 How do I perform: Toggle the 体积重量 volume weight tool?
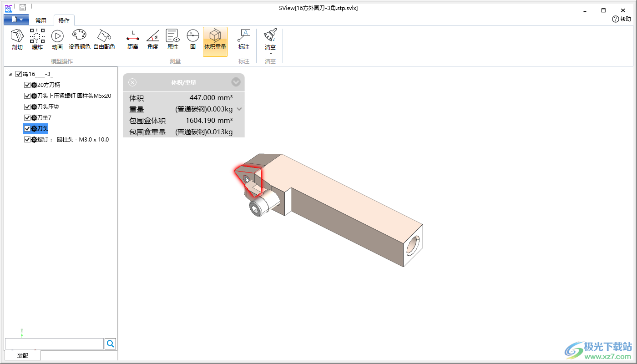click(215, 41)
